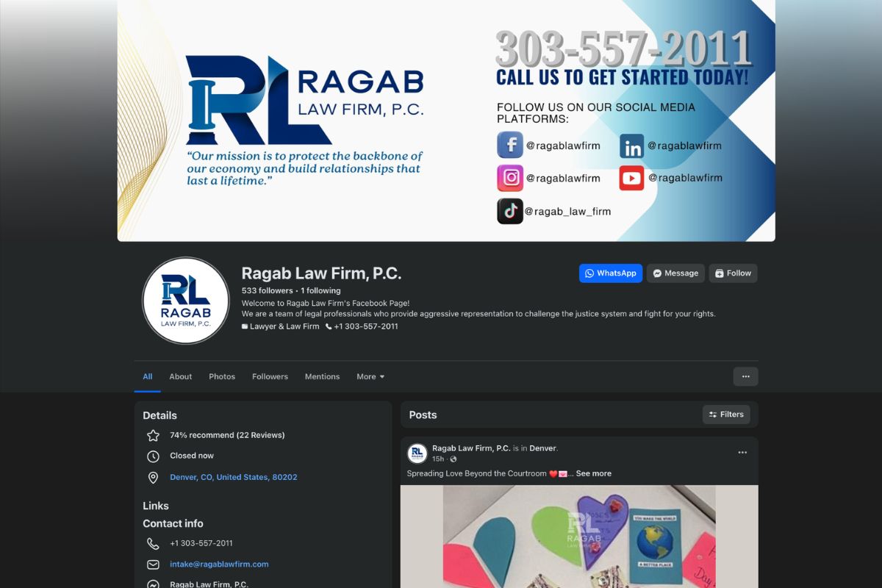Select the email envelope icon in Contact info
882x588 pixels.
coord(153,564)
